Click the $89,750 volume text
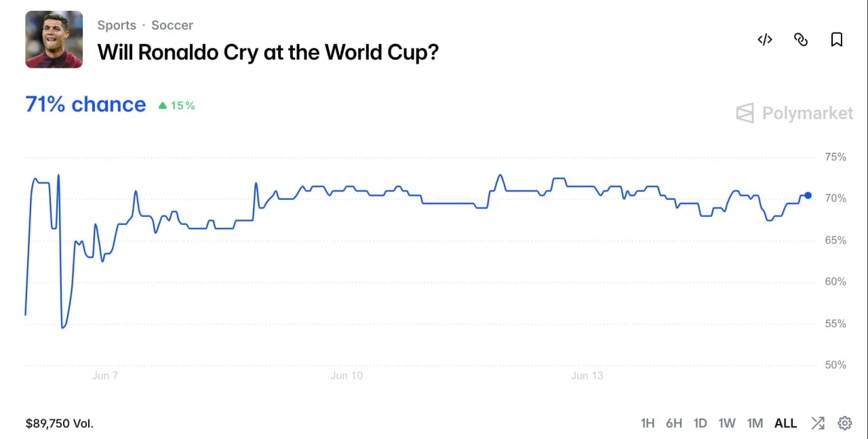This screenshot has width=868, height=439. [60, 423]
